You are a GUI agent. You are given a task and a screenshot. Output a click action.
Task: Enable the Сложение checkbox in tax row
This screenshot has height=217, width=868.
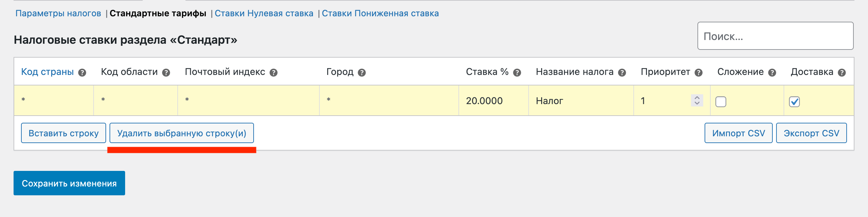(721, 101)
